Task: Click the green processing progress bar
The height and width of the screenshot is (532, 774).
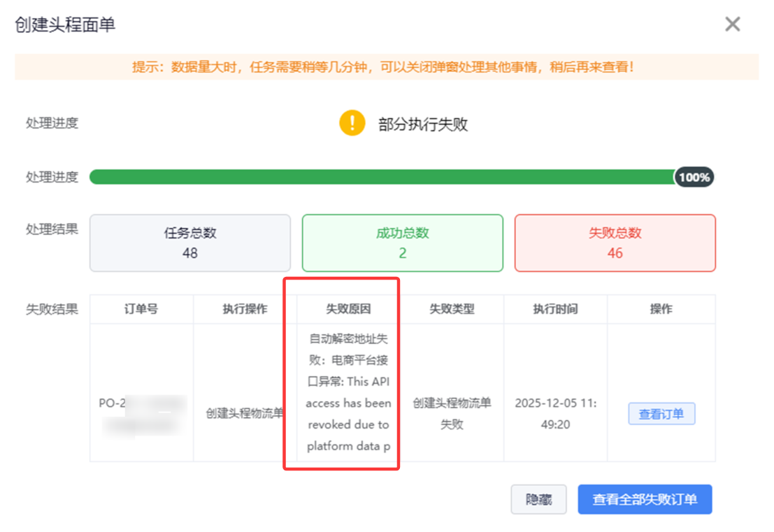Action: [x=381, y=178]
